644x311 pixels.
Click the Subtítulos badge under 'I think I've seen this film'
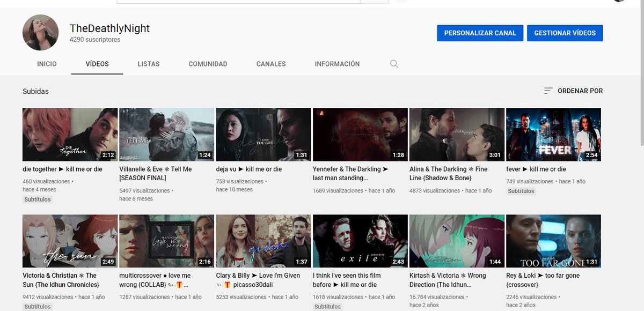point(327,307)
